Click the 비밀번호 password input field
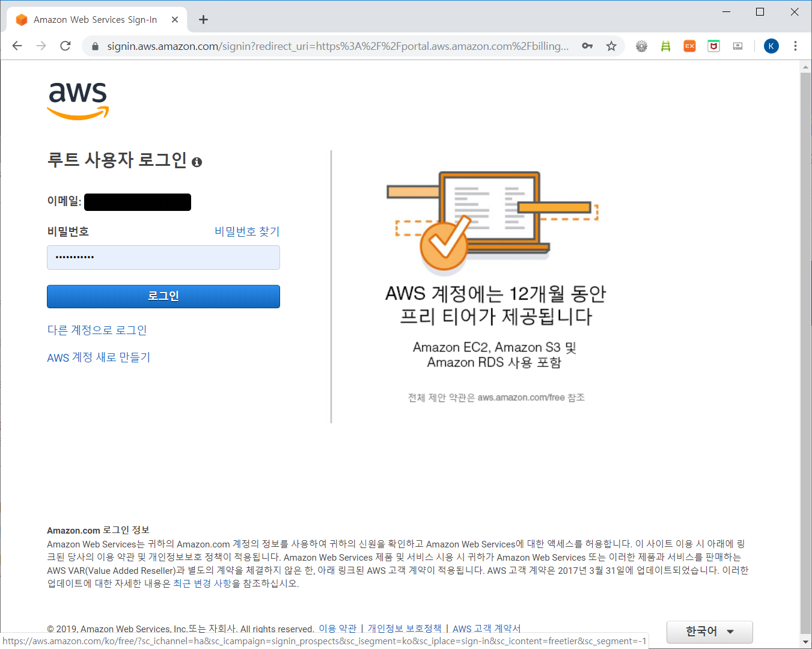Screen dimensions: 812x649 163,257
